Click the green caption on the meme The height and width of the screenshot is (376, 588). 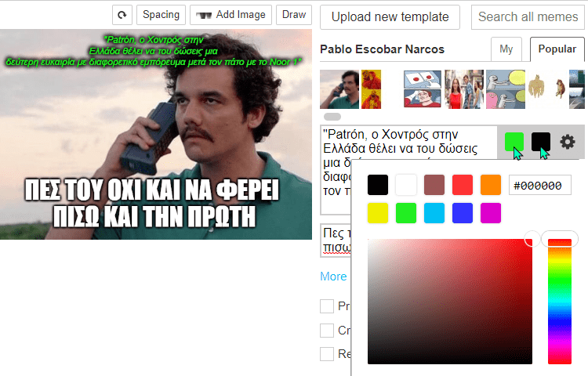click(x=154, y=51)
